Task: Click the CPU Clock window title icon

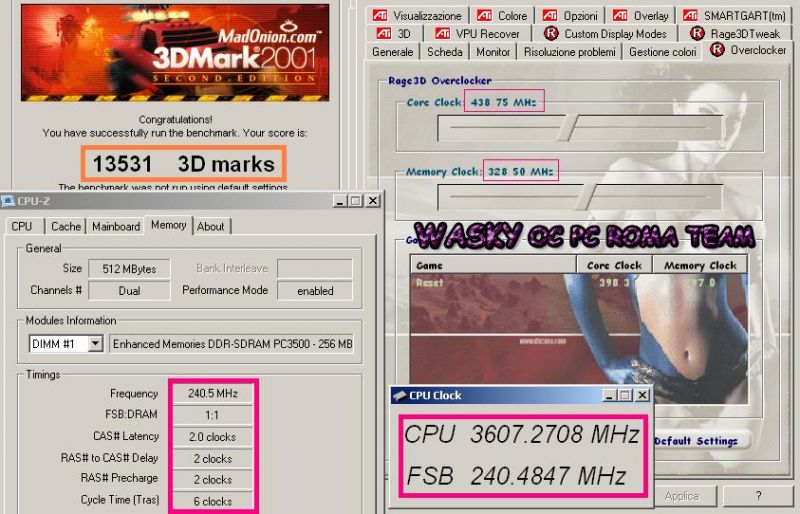Action: pos(400,395)
